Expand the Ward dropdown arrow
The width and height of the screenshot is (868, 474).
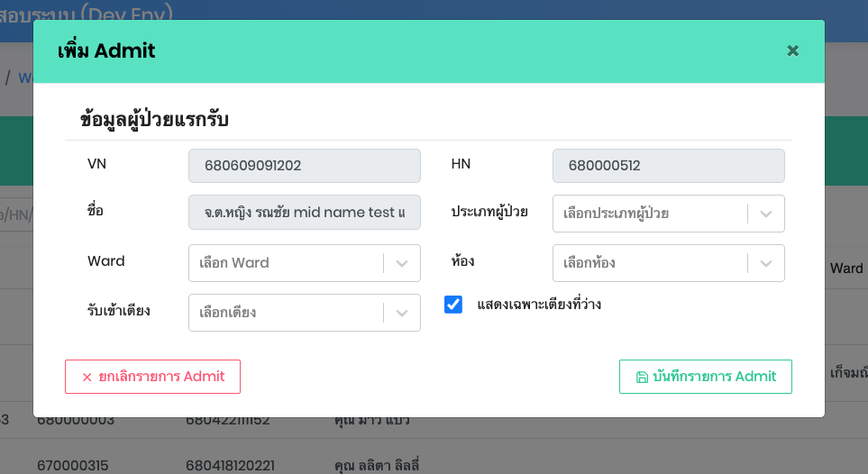point(402,263)
